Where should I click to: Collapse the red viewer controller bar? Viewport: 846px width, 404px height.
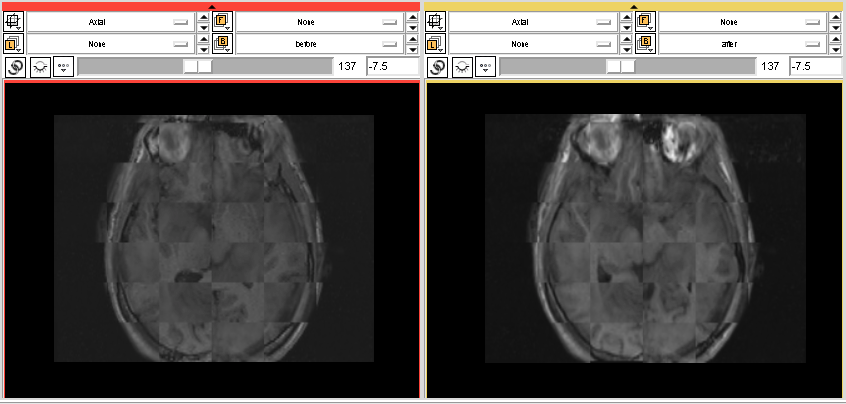211,7
